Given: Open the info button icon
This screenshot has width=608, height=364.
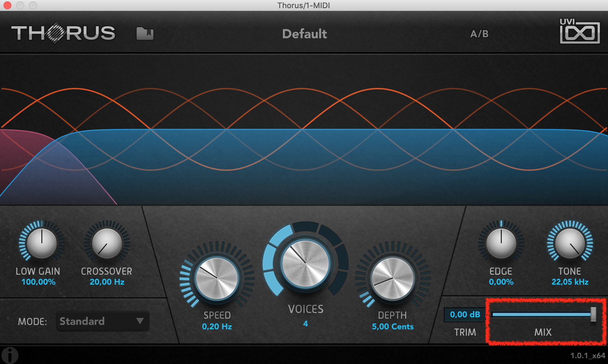Looking at the screenshot, I should tap(10, 355).
